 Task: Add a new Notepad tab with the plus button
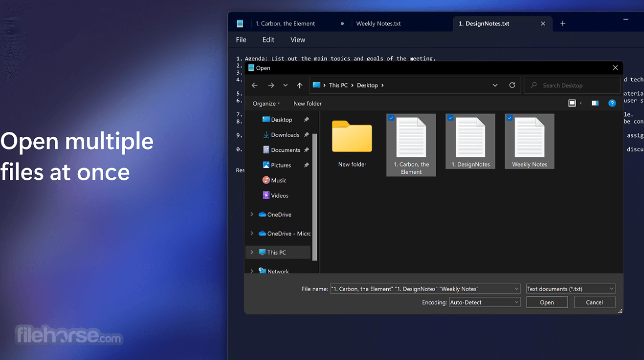coord(563,23)
